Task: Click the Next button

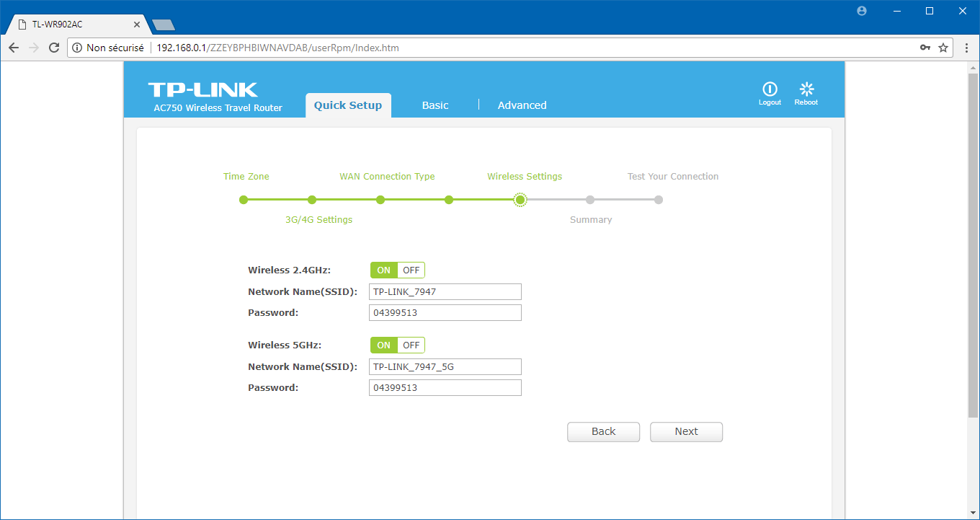Action: [686, 431]
